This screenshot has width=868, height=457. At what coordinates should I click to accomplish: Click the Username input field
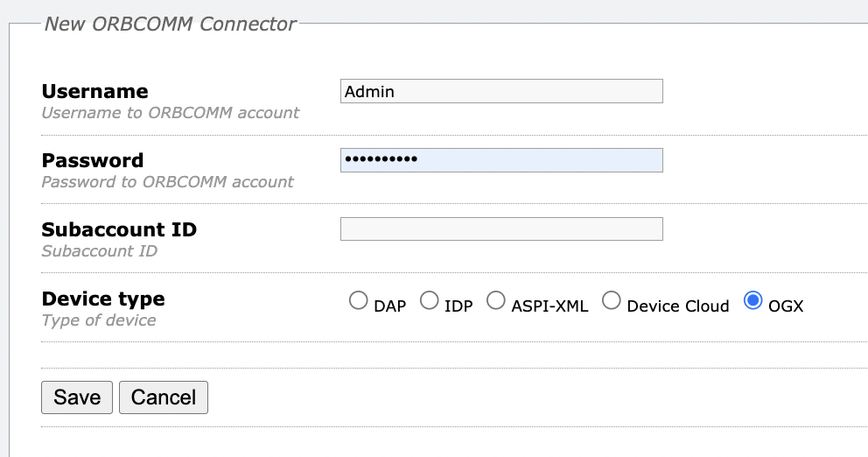500,91
